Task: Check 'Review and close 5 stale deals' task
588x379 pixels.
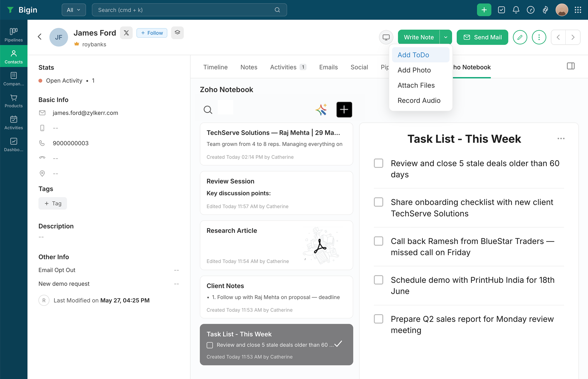Action: coord(379,163)
